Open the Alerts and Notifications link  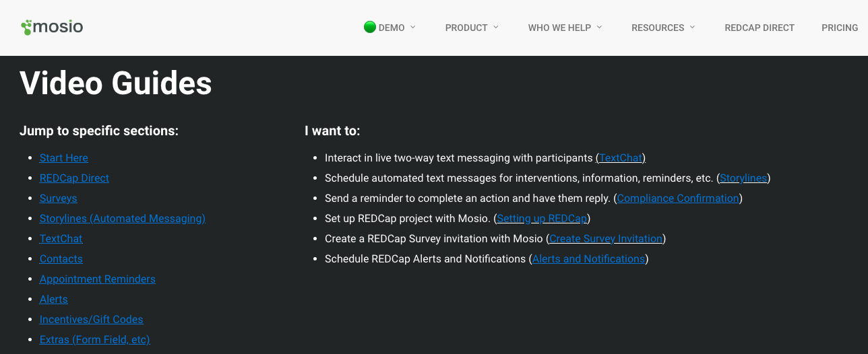tap(588, 258)
